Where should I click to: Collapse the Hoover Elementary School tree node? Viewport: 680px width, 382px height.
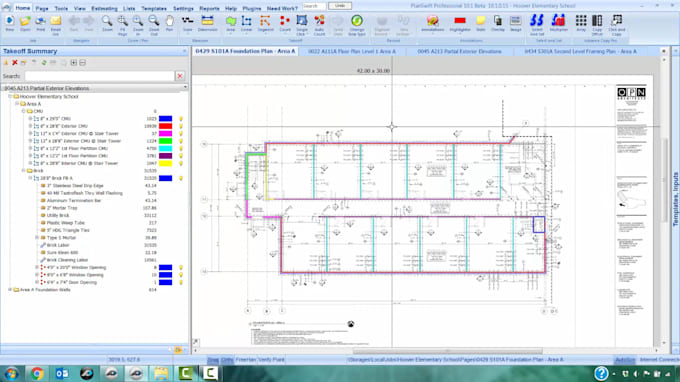pos(10,96)
